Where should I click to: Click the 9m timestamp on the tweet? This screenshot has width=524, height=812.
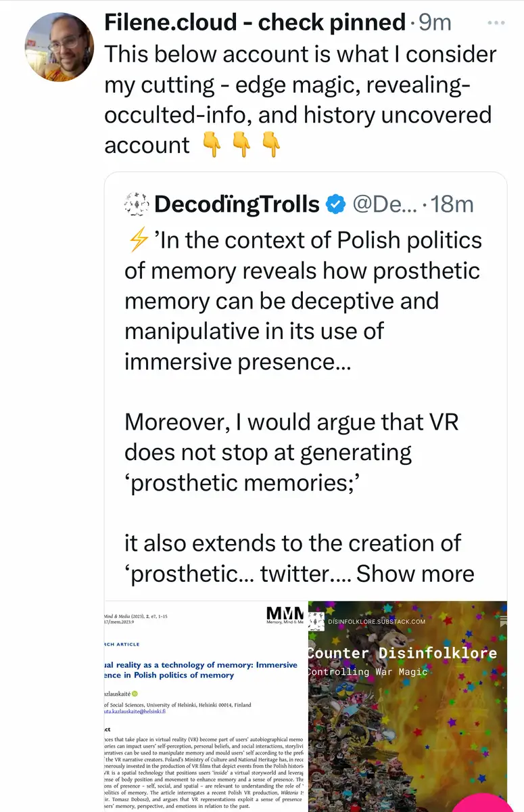pos(435,23)
